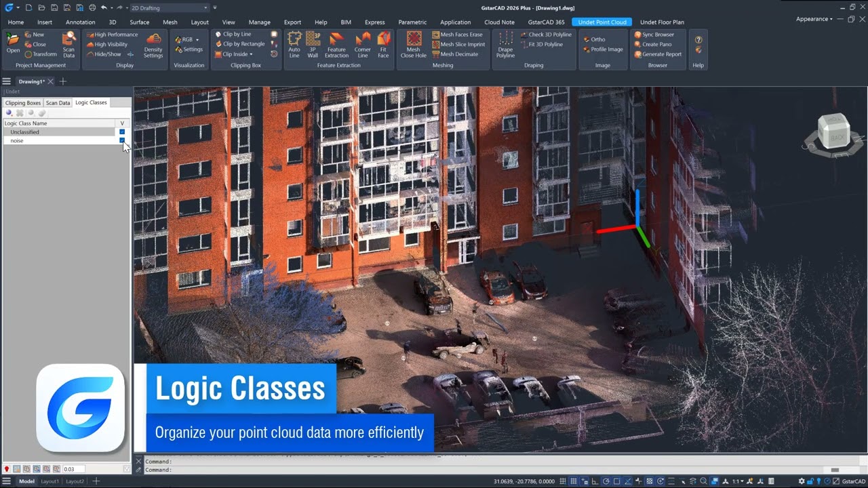
Task: Click Create Pano
Action: (652, 44)
